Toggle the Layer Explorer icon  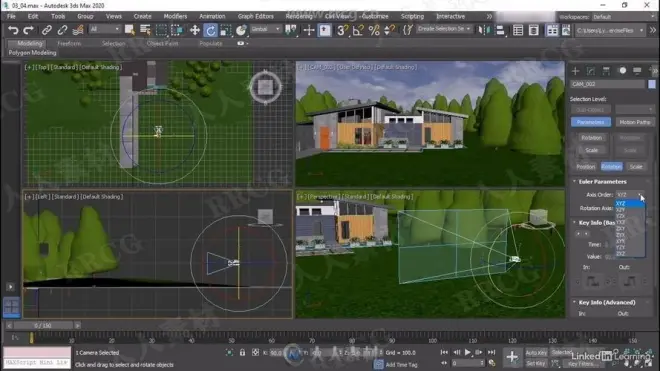pos(533,30)
